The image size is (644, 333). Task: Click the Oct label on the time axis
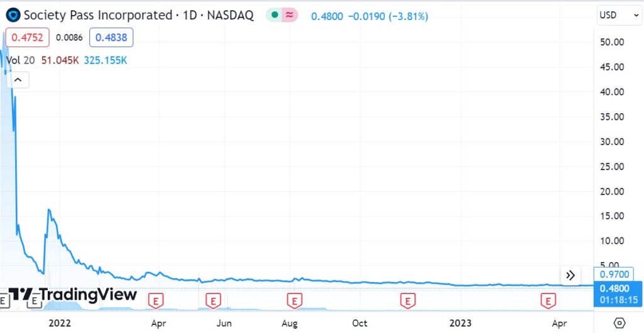(x=360, y=323)
